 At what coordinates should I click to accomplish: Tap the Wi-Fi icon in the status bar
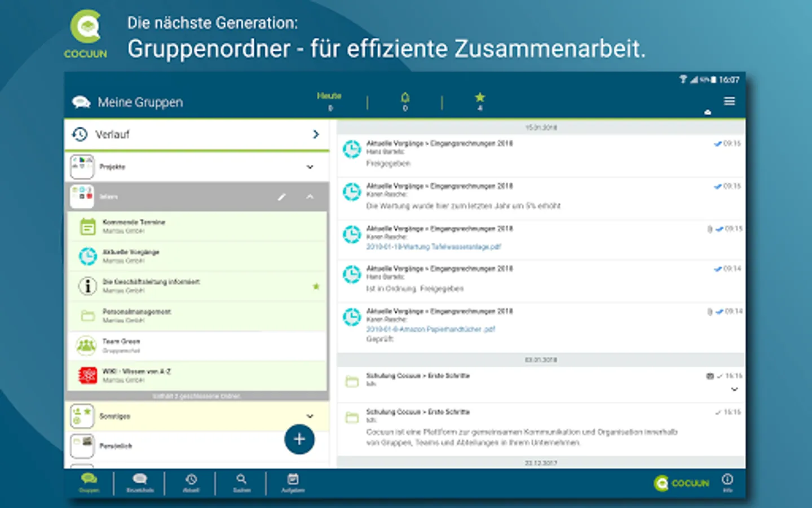click(683, 80)
